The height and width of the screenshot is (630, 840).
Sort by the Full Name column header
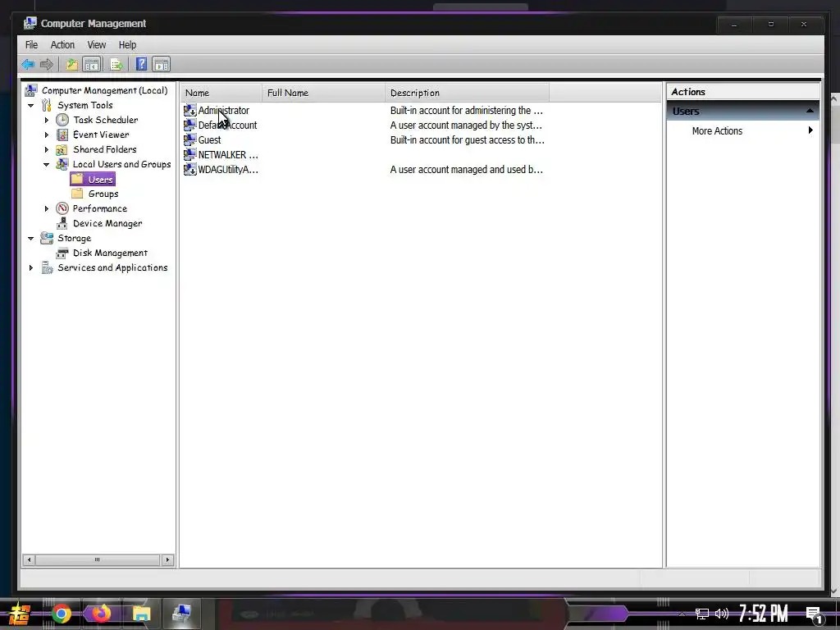click(x=323, y=93)
